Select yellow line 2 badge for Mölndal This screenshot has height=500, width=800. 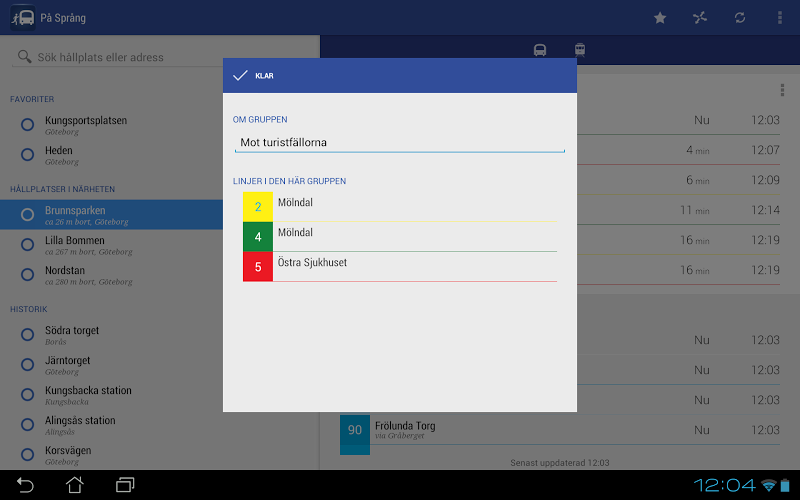tap(258, 207)
